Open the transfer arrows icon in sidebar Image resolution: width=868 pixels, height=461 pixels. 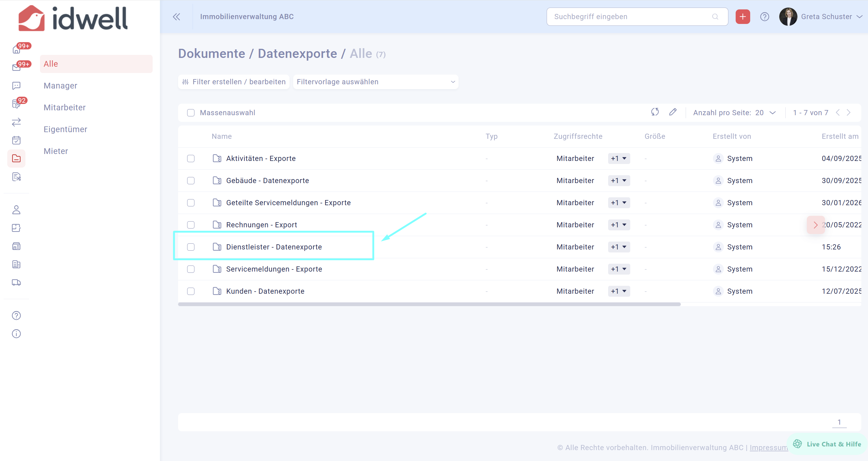tap(16, 122)
